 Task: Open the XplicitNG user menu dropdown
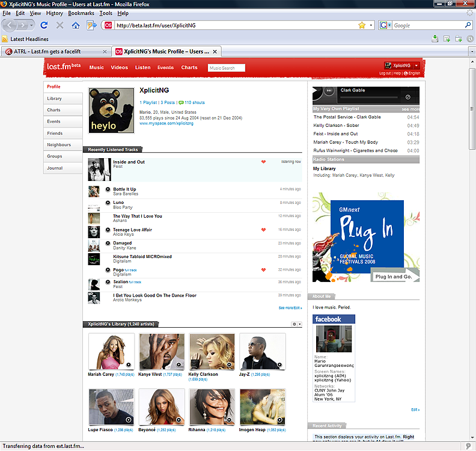coord(416,66)
